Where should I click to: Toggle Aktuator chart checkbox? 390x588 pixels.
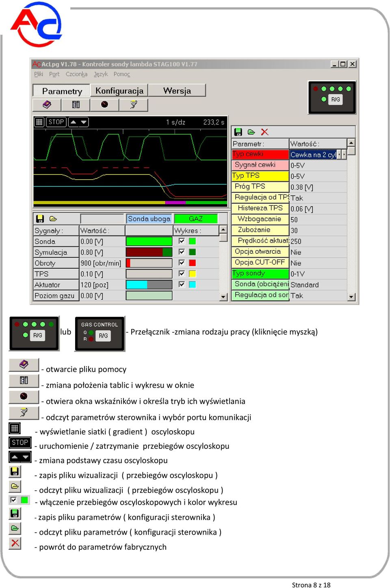[182, 285]
